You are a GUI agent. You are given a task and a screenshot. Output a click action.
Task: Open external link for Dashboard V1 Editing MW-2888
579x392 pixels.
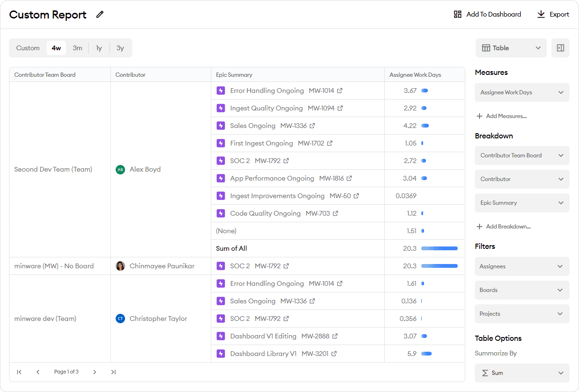tap(335, 336)
